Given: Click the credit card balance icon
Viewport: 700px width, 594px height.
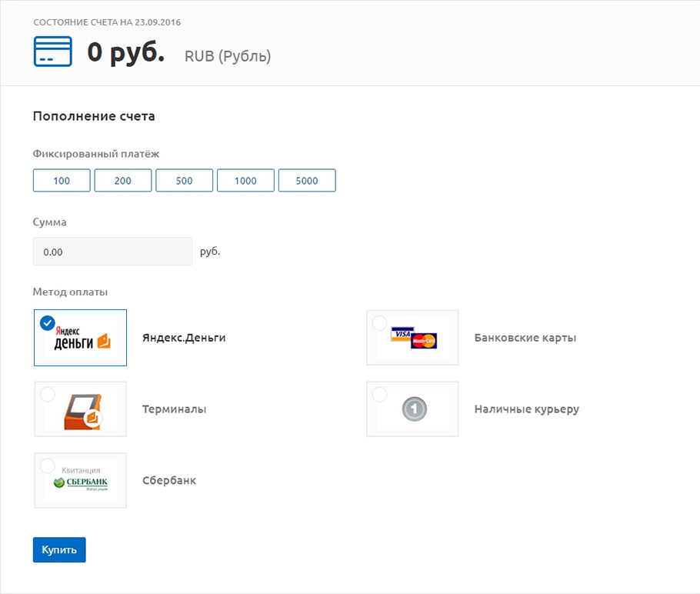Looking at the screenshot, I should (52, 52).
